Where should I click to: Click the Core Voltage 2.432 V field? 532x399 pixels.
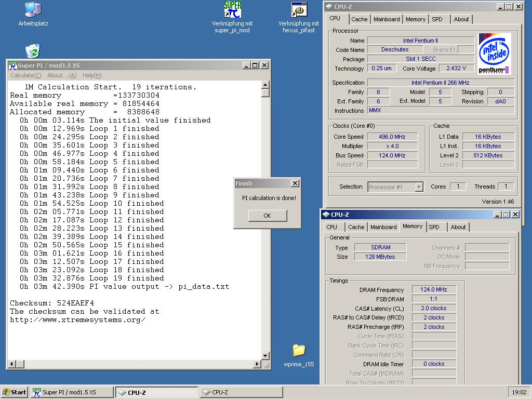click(x=456, y=68)
